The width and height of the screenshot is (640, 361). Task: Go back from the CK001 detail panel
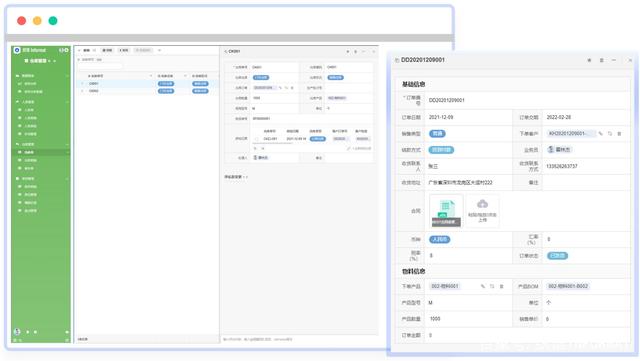(226, 51)
